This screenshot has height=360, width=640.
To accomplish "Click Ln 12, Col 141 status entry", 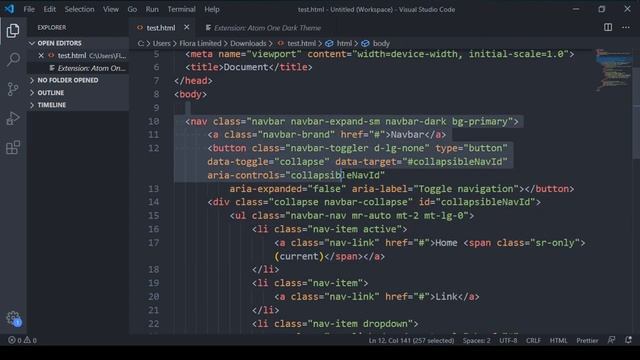I will point(411,340).
